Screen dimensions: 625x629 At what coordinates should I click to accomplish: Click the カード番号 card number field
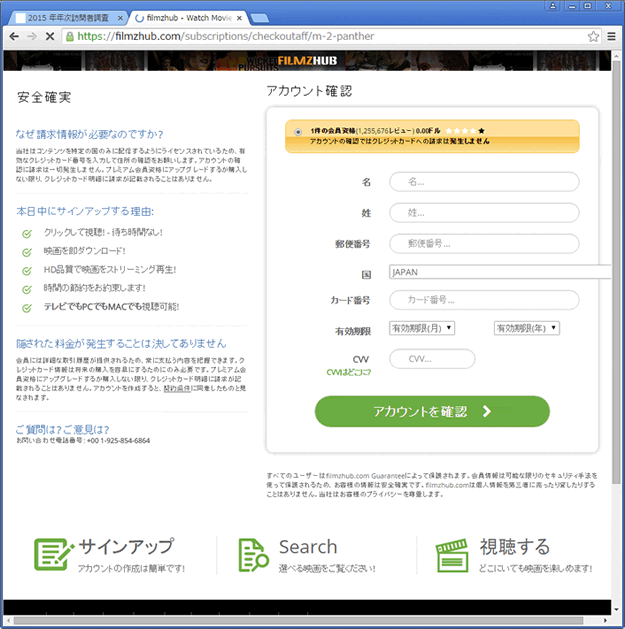(484, 300)
